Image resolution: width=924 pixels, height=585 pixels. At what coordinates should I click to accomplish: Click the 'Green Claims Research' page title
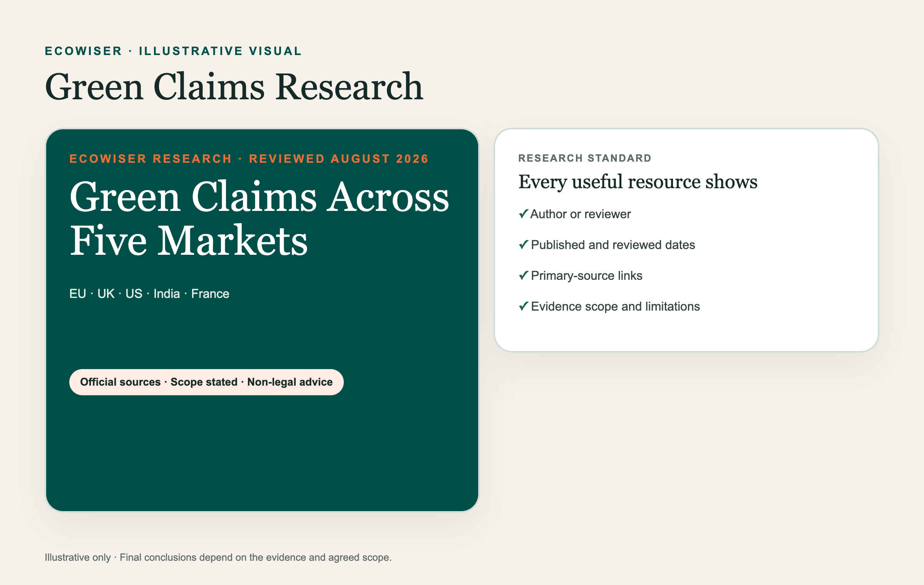(x=234, y=87)
